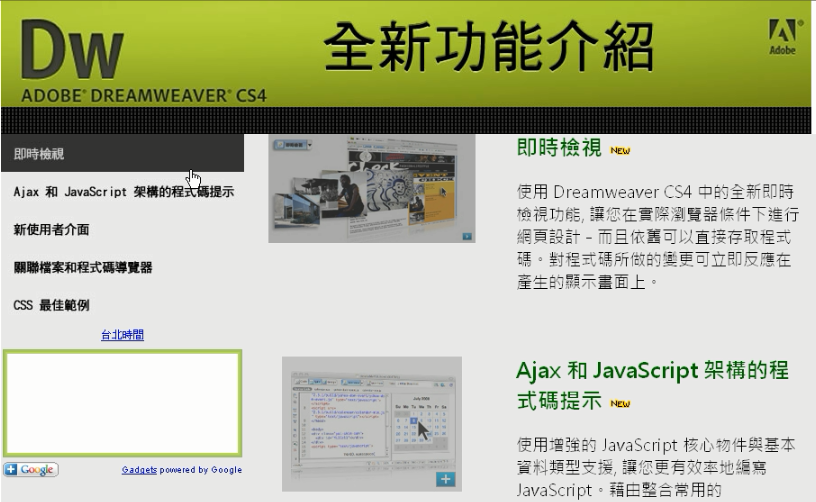Viewport: 816px width, 502px height.
Task: Click ADOBE DREAMWEAVER CS4 text in banner
Action: coord(144,96)
